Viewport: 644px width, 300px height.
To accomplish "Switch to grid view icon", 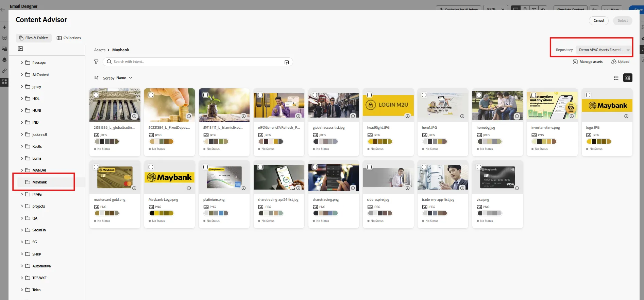I will pos(628,78).
